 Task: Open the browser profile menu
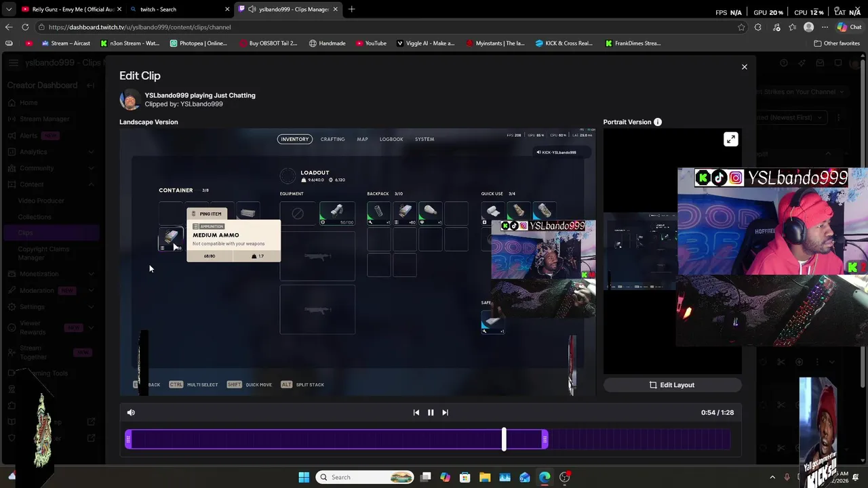pos(808,27)
